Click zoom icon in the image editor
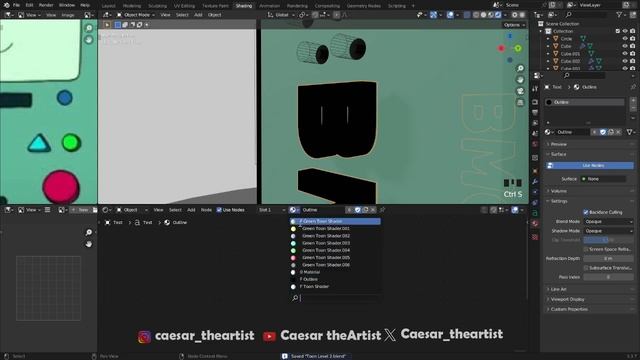 point(89,28)
